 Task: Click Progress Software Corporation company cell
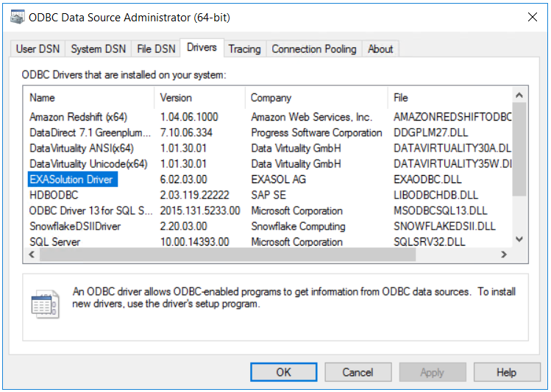pyautogui.click(x=316, y=132)
